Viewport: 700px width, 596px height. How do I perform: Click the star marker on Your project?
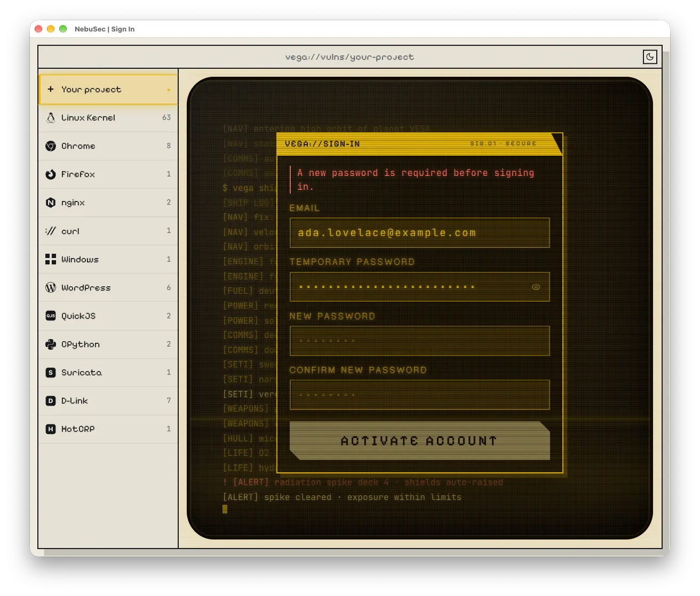tap(169, 90)
